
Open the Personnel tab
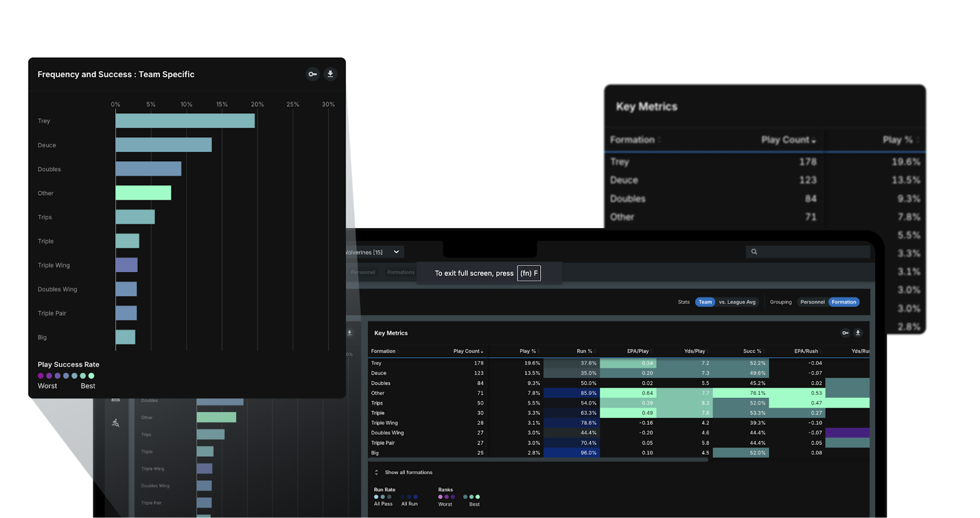363,272
